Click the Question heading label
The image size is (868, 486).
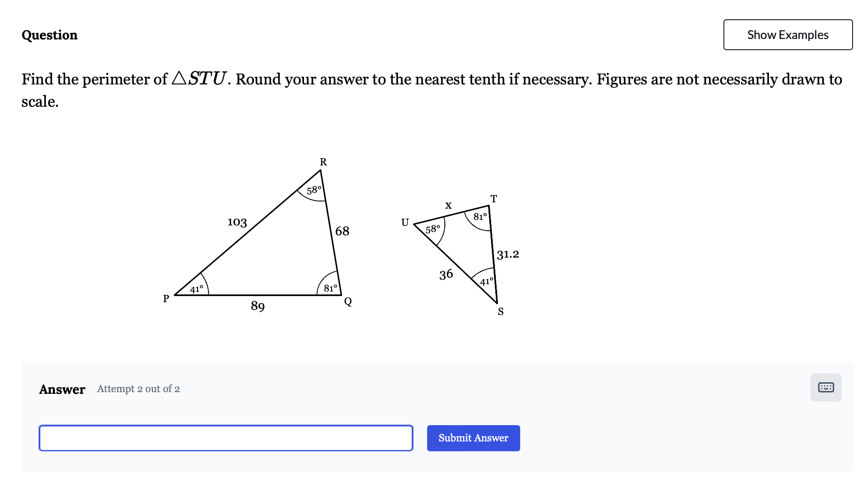tap(49, 35)
